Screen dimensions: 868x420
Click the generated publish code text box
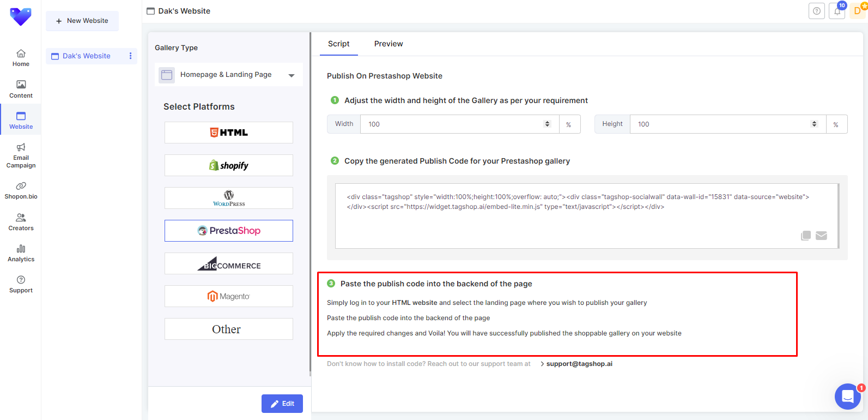tap(586, 216)
